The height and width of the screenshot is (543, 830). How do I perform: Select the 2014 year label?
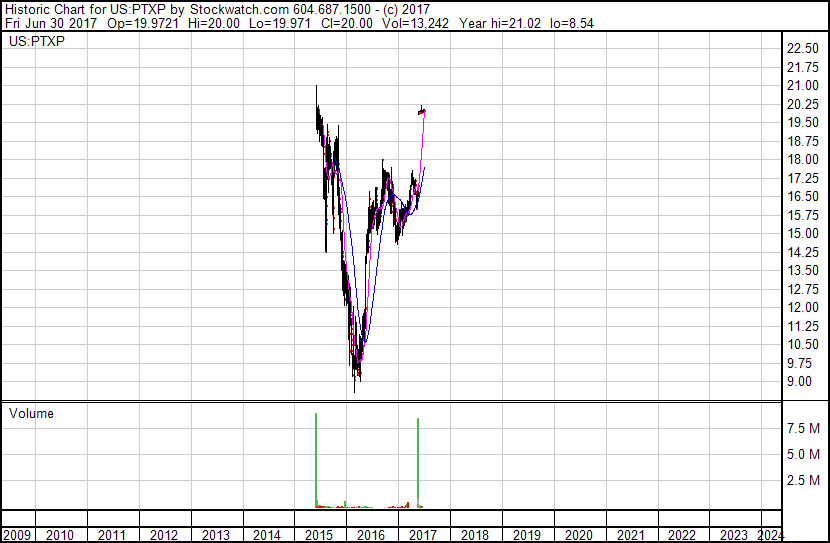coord(267,535)
